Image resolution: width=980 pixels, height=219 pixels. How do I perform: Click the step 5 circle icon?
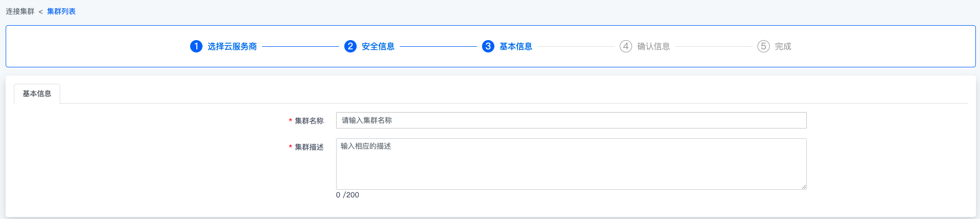(764, 46)
